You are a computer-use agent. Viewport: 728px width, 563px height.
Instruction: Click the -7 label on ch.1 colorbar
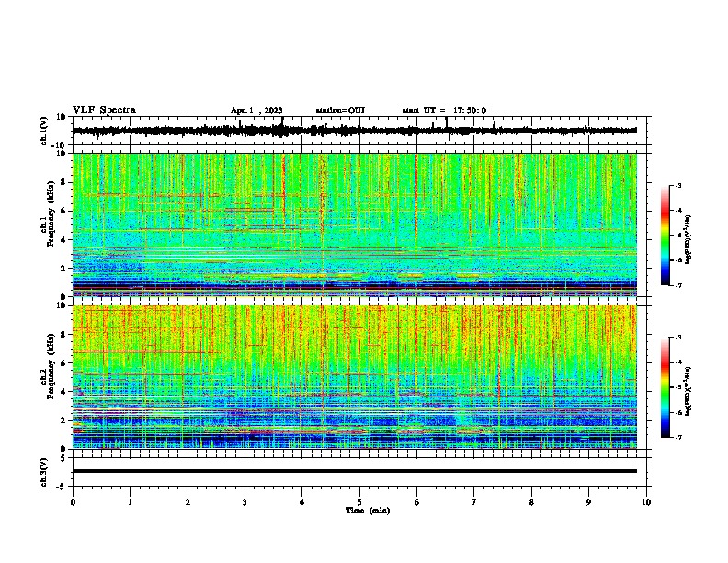(678, 285)
